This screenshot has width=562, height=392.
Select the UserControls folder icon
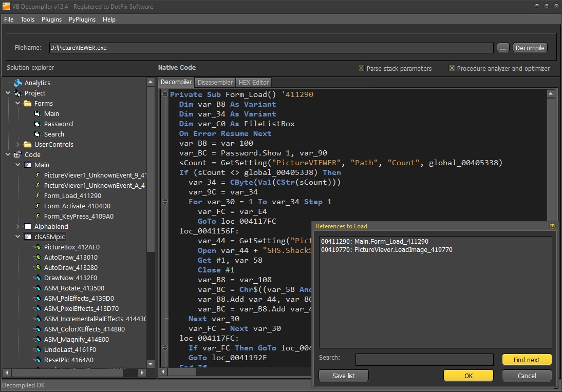coord(28,145)
